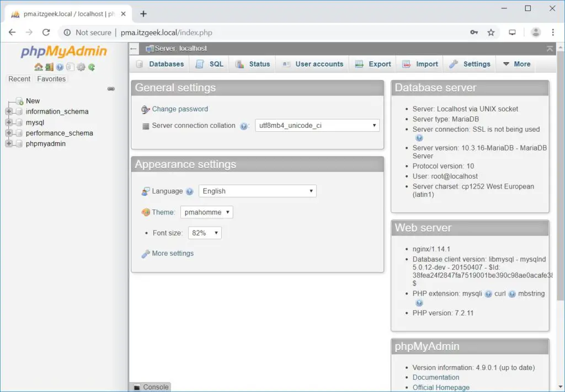This screenshot has height=392, width=565.
Task: Select the information_schema database
Action: 57,111
